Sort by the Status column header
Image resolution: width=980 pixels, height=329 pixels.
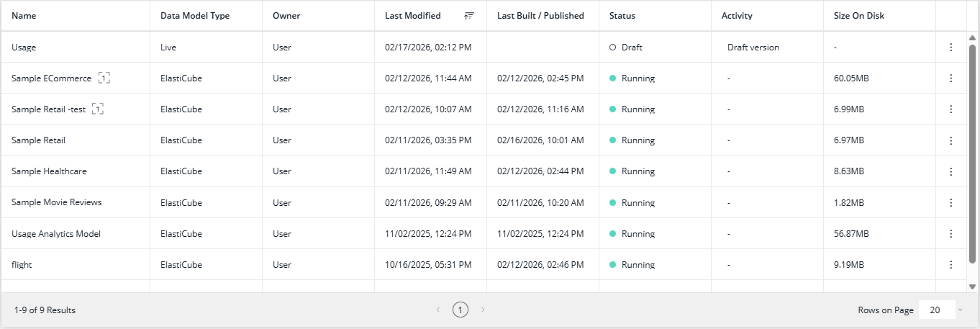pyautogui.click(x=622, y=16)
